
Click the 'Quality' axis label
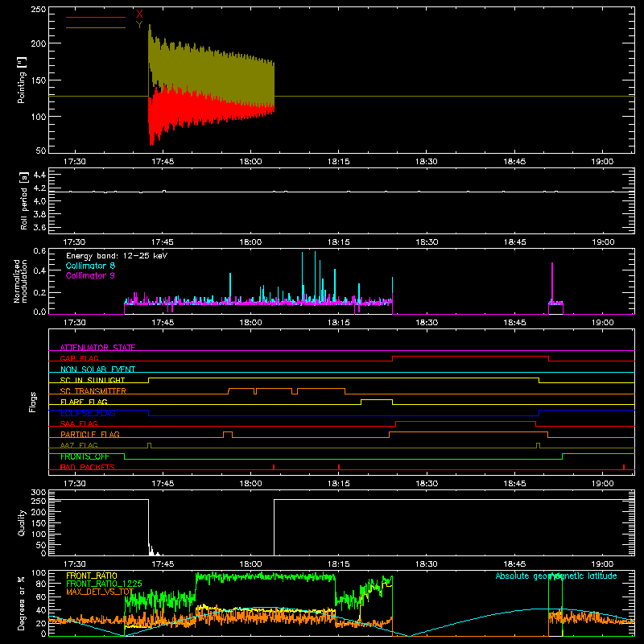point(22,522)
